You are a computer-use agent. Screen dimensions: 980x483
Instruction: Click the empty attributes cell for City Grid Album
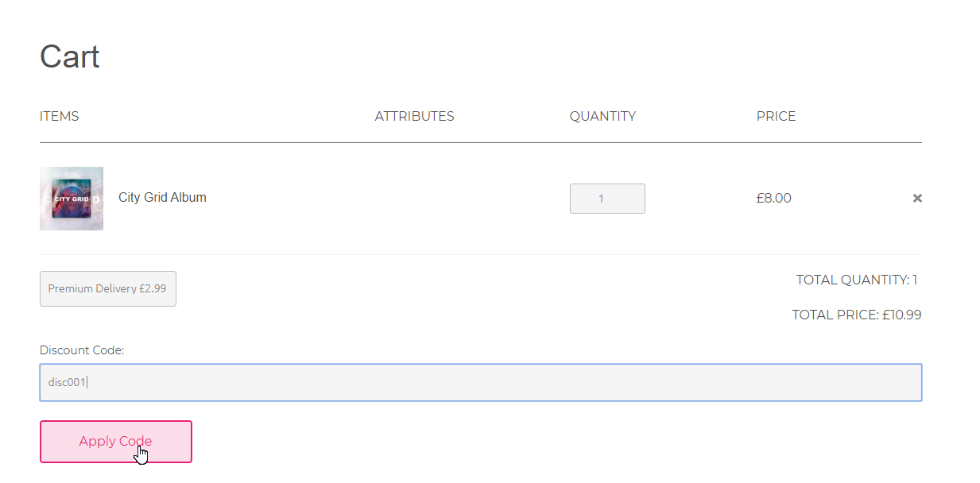(414, 199)
